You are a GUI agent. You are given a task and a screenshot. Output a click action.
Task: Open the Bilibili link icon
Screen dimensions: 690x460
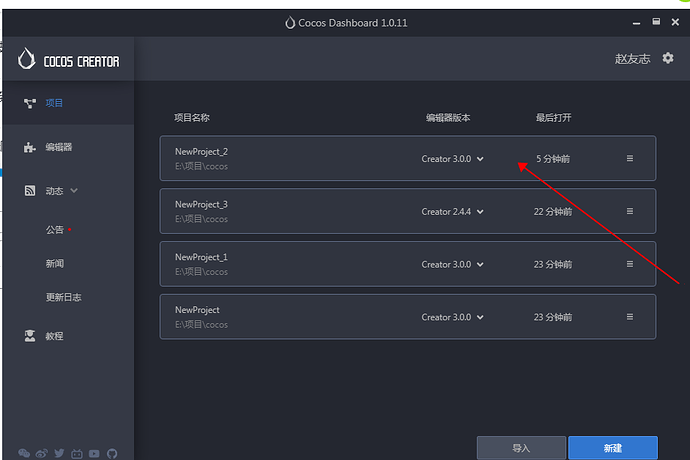[76, 453]
